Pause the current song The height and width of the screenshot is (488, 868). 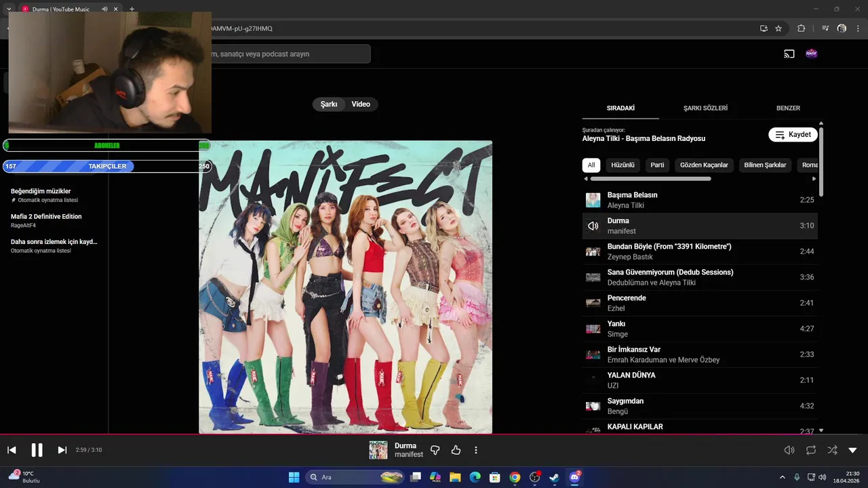pos(37,450)
